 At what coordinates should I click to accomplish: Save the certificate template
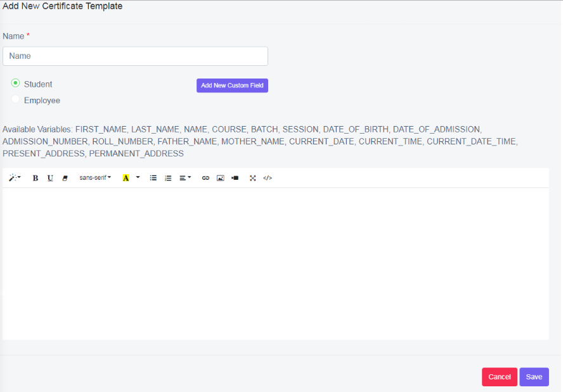[x=534, y=377]
